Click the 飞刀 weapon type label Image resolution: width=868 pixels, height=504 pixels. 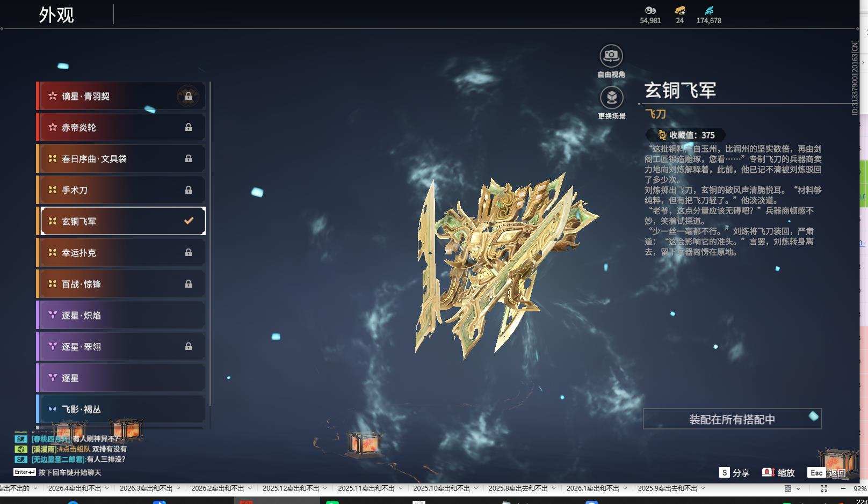pos(655,114)
